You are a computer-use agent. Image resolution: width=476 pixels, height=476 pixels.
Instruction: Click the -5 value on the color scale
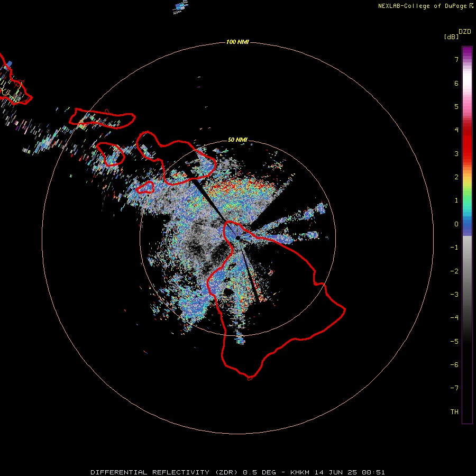(x=454, y=341)
